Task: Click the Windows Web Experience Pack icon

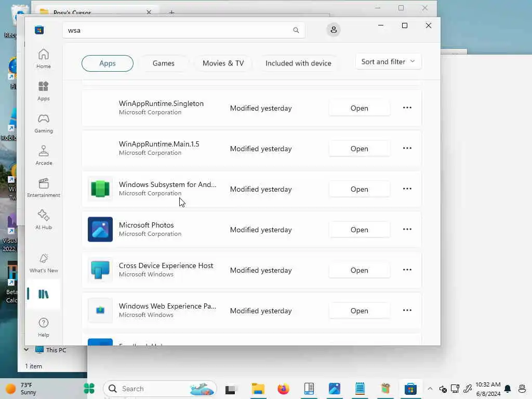Action: point(100,311)
